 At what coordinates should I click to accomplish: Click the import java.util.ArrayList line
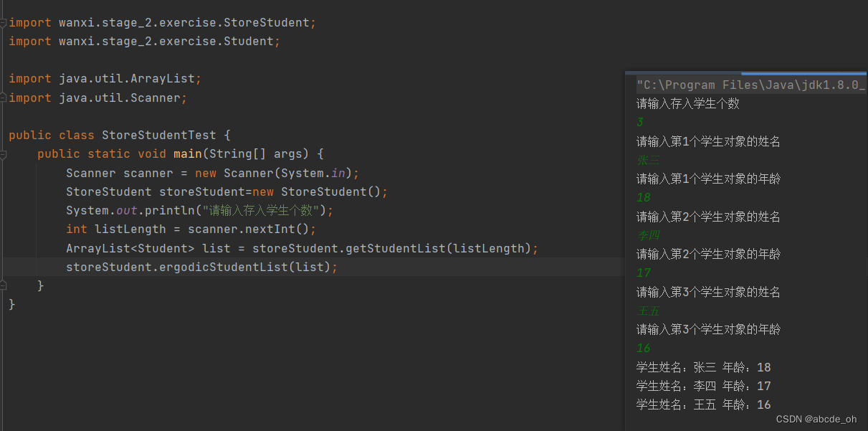point(105,79)
